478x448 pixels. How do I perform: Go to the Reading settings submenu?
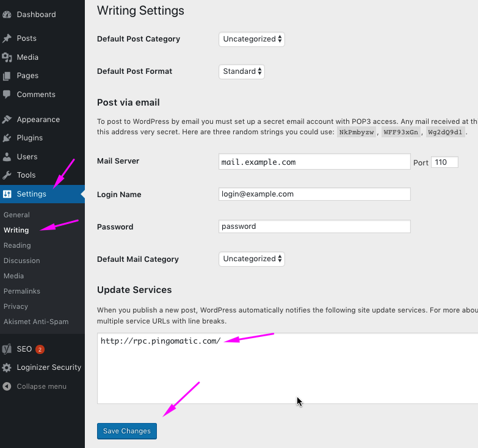point(17,245)
